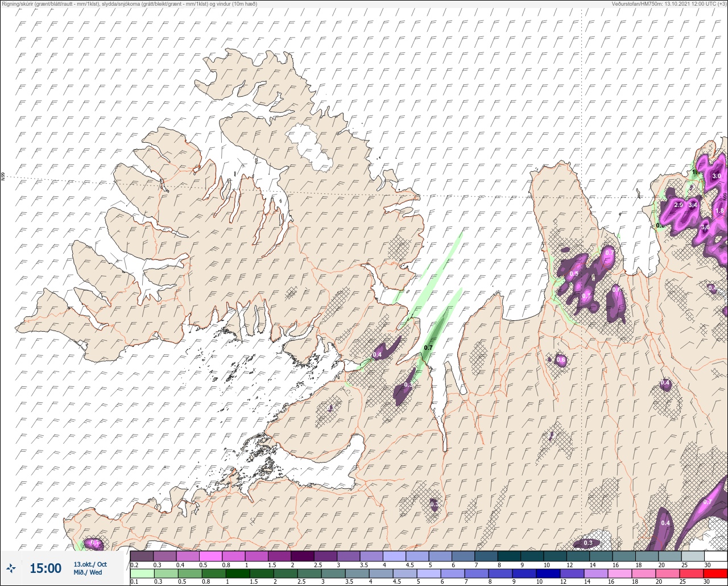The height and width of the screenshot is (586, 728).
Task: Click the '13.okt./ Oct' date label
Action: click(90, 564)
